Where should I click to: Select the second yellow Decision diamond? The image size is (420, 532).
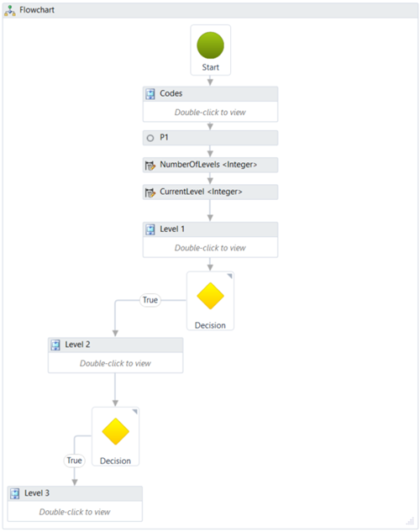click(x=115, y=431)
